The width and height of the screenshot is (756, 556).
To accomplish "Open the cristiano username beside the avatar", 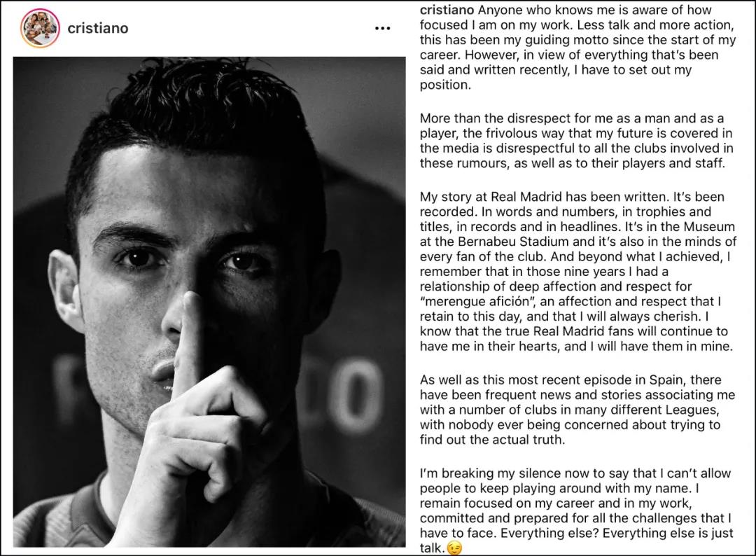I will click(98, 29).
